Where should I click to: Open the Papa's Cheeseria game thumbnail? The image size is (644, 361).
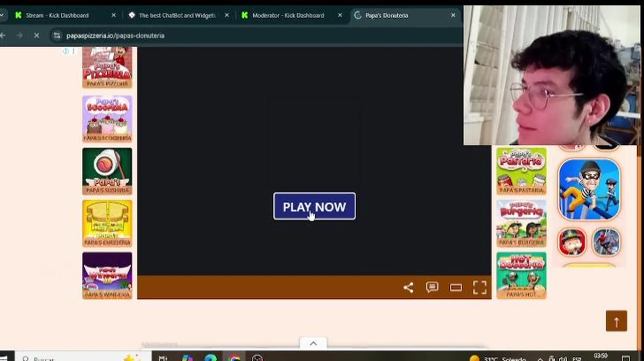pyautogui.click(x=107, y=223)
